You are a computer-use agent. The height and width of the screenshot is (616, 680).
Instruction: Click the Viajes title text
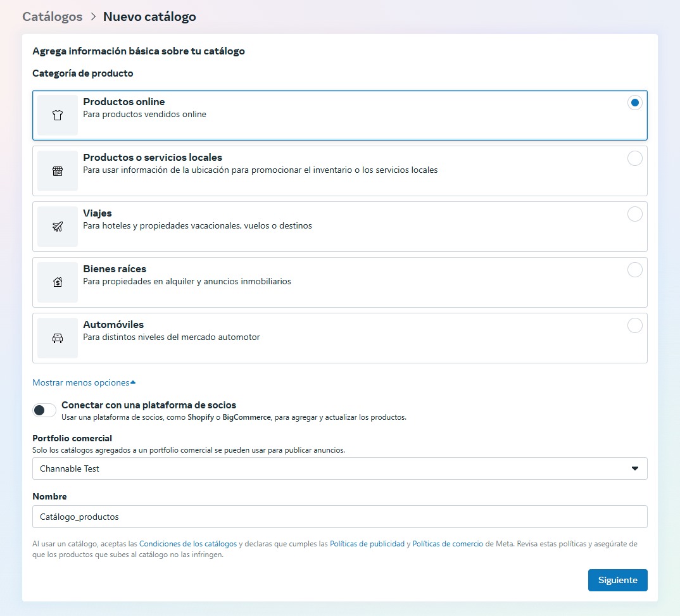(x=98, y=213)
